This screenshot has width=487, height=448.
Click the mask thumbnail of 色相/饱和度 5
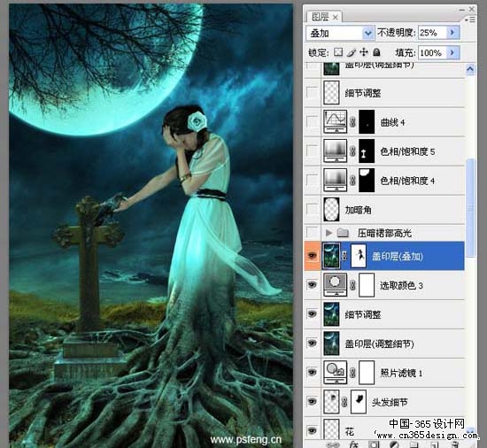click(x=367, y=151)
